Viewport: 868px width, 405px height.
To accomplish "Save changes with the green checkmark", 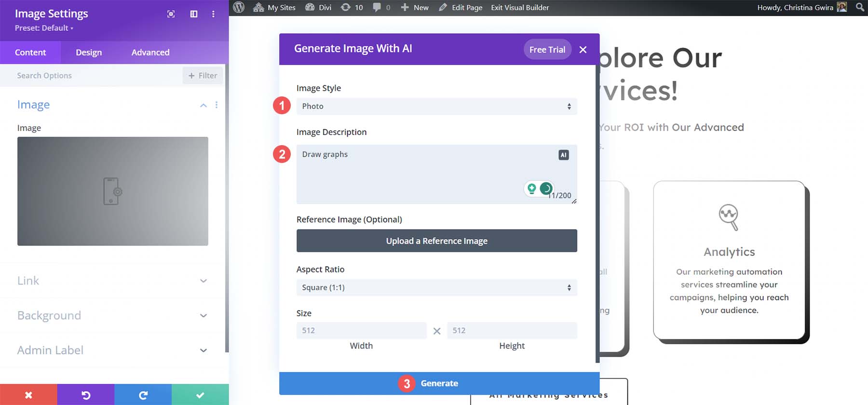I will click(x=200, y=395).
